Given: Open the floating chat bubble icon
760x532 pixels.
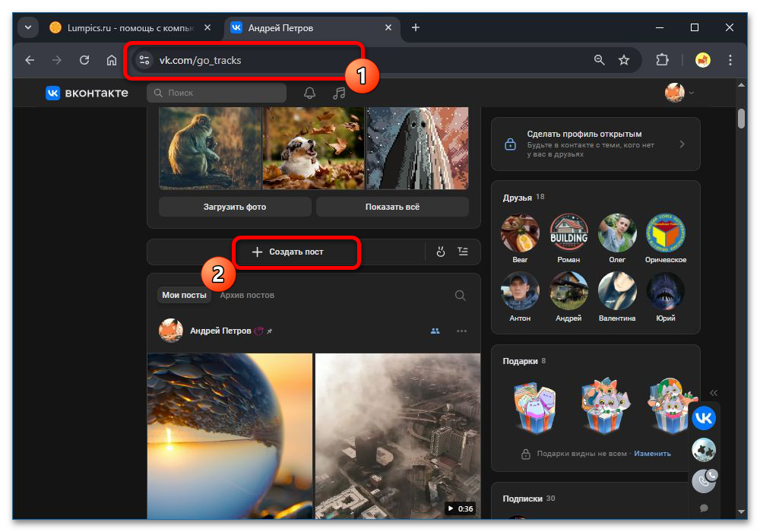Looking at the screenshot, I should point(704,508).
